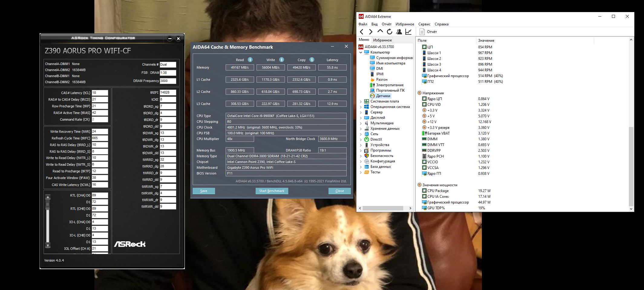Open the Справка menu

442,24
